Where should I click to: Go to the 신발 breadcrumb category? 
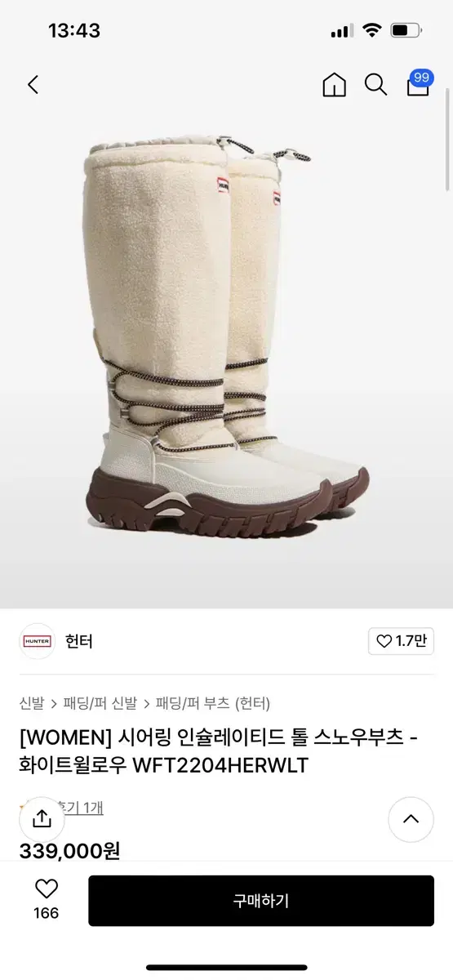pos(31,702)
